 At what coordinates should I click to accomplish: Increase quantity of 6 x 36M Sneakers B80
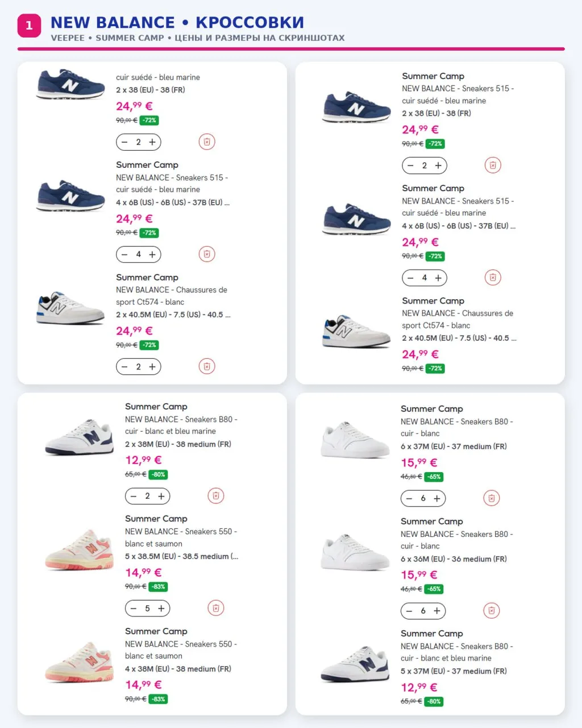click(437, 611)
